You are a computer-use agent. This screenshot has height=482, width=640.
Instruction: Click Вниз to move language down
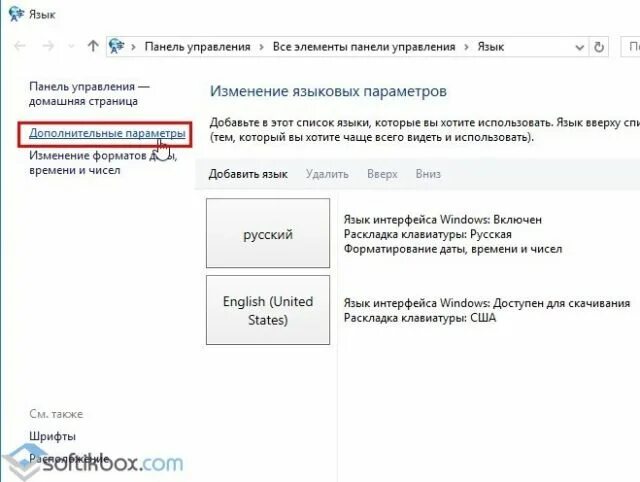[x=428, y=174]
